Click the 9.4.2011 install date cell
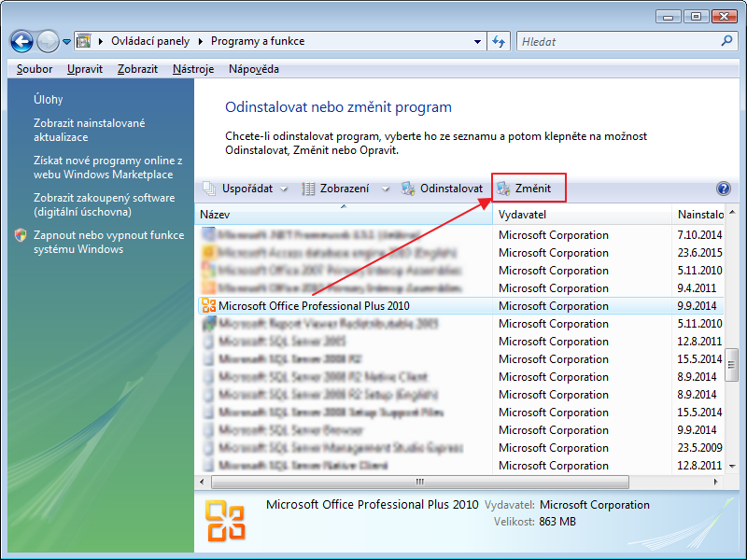This screenshot has height=560, width=747. (x=697, y=288)
